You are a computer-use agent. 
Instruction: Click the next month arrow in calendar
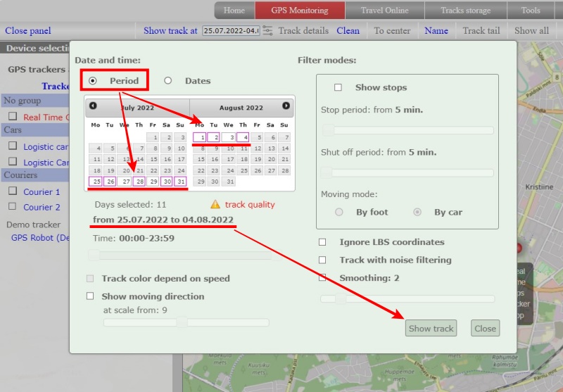coord(286,106)
